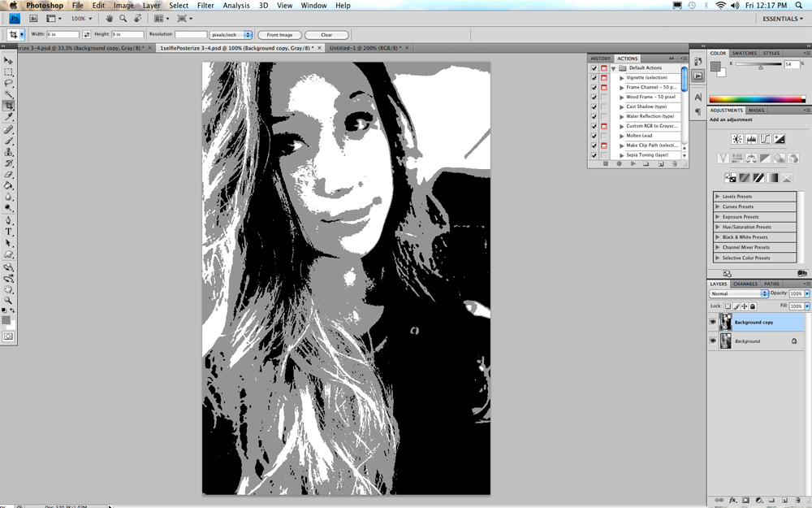Expand Levels Presets list
Viewport: 812px width, 508px height.
717,197
